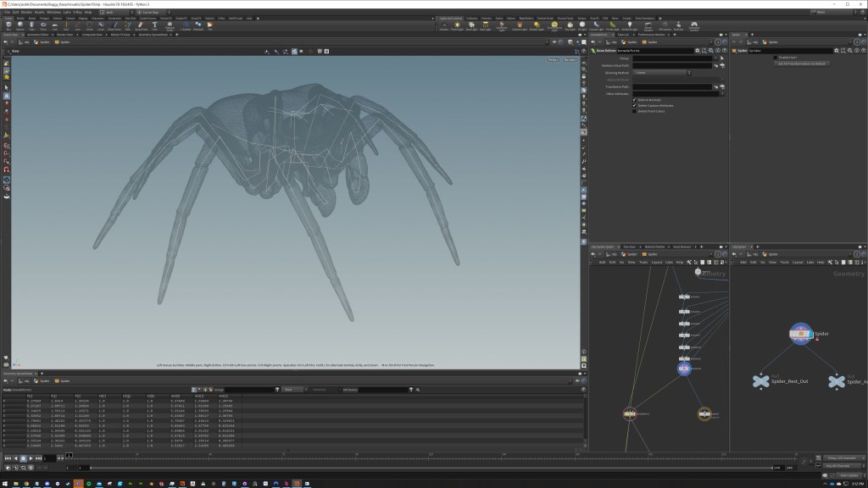868x488 pixels.
Task: Click Set All Transformations to Default button
Action: 801,64
